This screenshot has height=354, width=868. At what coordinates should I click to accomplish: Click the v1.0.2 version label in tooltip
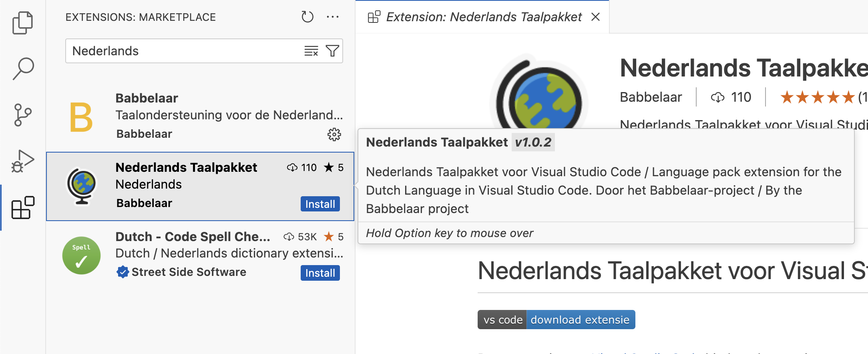(533, 142)
